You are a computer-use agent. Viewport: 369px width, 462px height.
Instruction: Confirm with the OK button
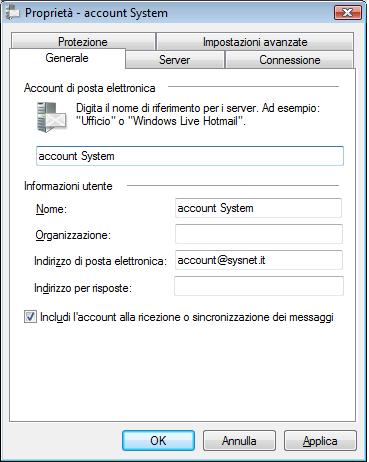click(158, 440)
